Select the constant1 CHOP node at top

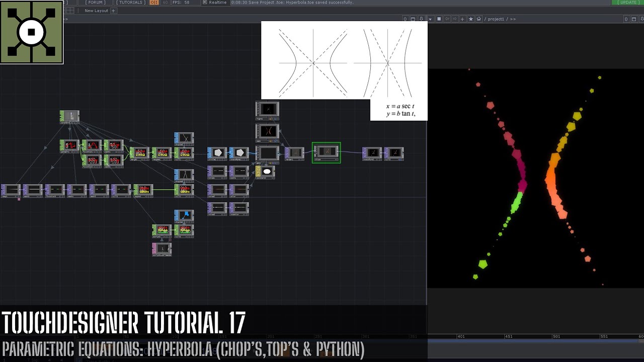(69, 117)
